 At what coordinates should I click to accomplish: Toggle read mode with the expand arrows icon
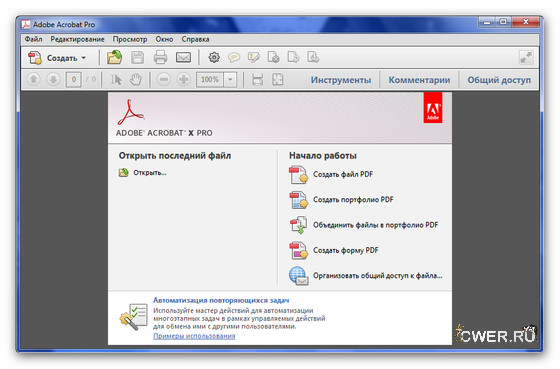[526, 58]
